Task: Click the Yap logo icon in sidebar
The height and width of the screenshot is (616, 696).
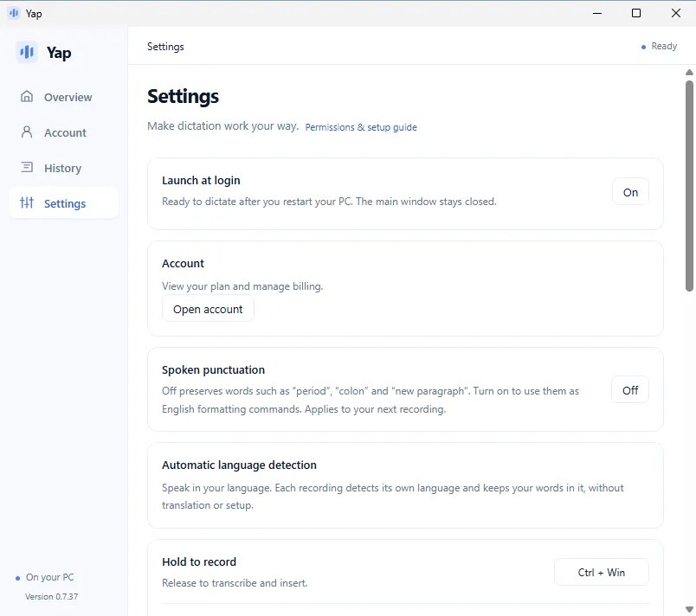Action: (x=27, y=52)
